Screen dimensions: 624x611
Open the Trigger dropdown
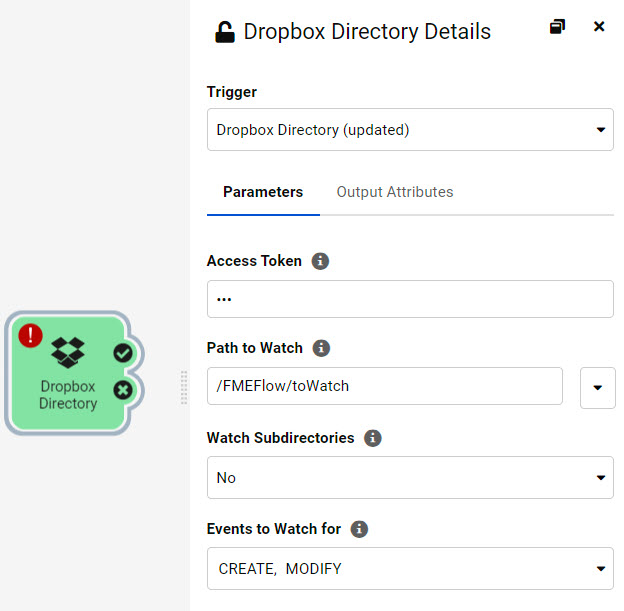(x=410, y=130)
